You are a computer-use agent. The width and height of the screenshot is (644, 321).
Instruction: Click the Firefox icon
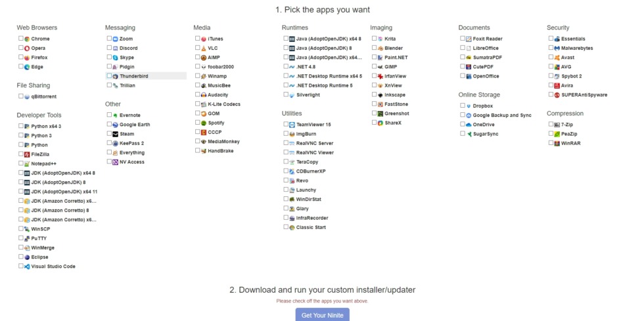coord(27,58)
